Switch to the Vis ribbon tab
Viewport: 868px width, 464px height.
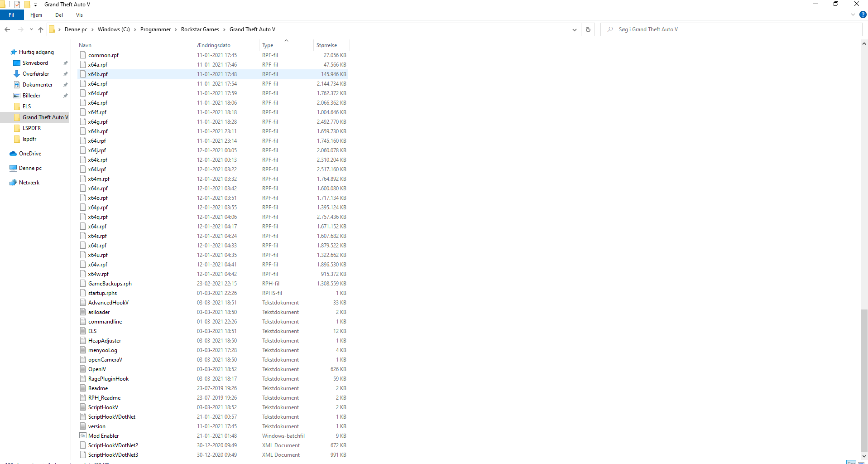[79, 15]
